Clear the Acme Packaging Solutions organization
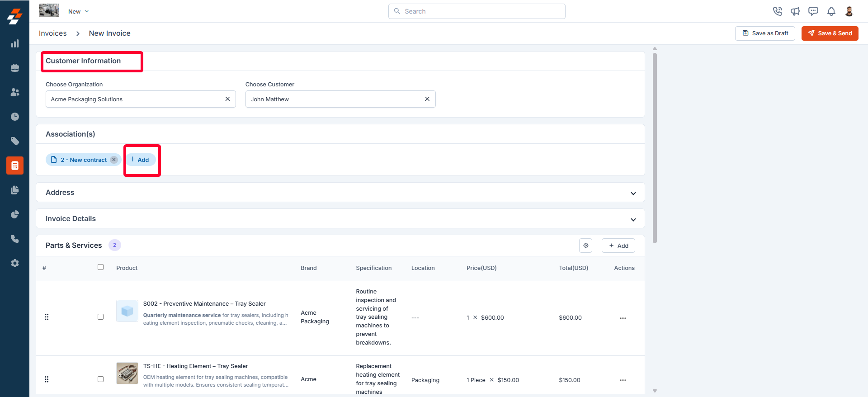This screenshot has height=397, width=868. tap(227, 99)
